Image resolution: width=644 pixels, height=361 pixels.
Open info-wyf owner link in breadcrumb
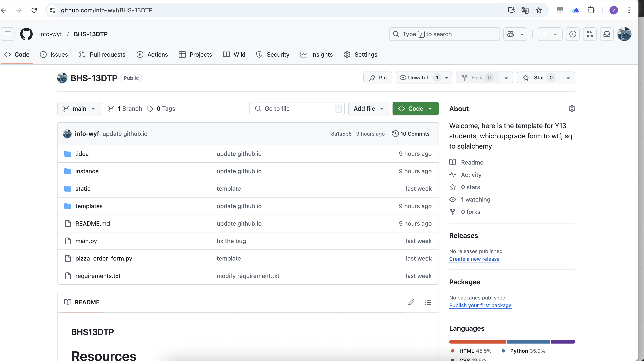click(51, 34)
